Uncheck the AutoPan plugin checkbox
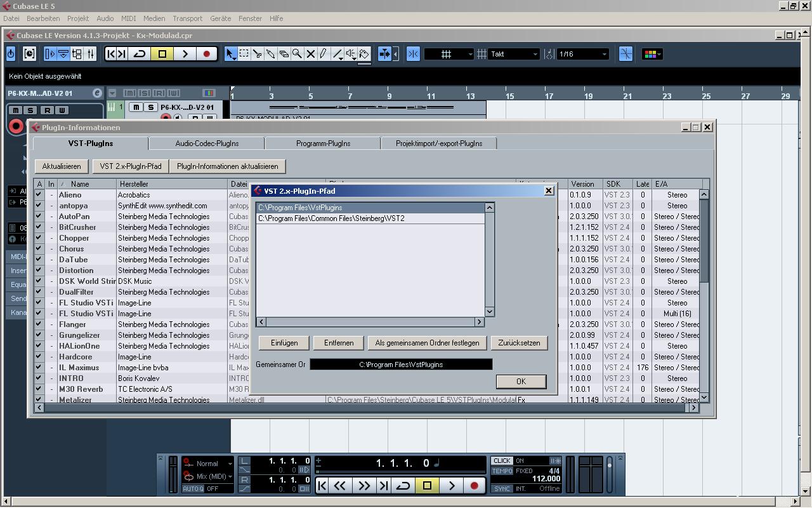Screen dimensions: 812x508 [x=39, y=217]
